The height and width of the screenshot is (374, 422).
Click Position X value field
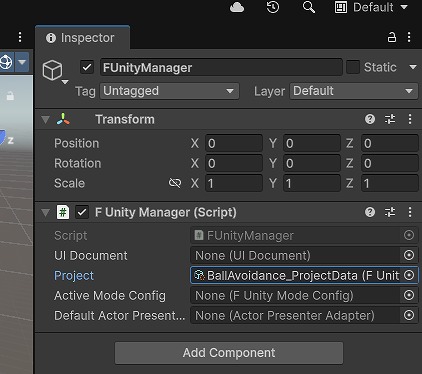(x=234, y=143)
